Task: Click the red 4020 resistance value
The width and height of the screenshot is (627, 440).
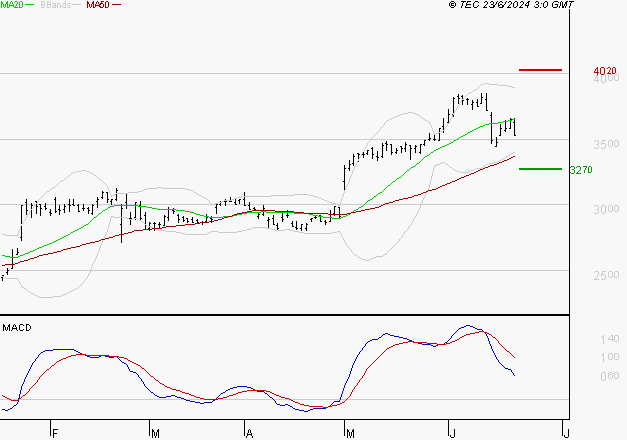Action: (605, 71)
